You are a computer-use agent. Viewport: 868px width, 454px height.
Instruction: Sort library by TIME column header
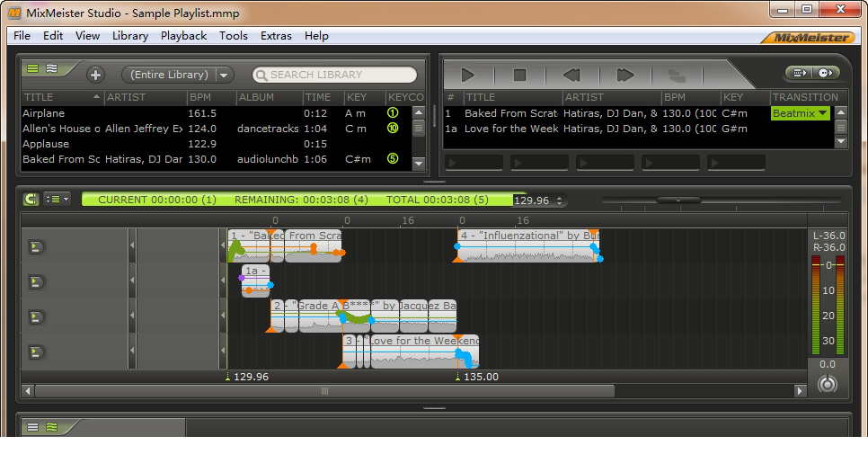click(323, 97)
